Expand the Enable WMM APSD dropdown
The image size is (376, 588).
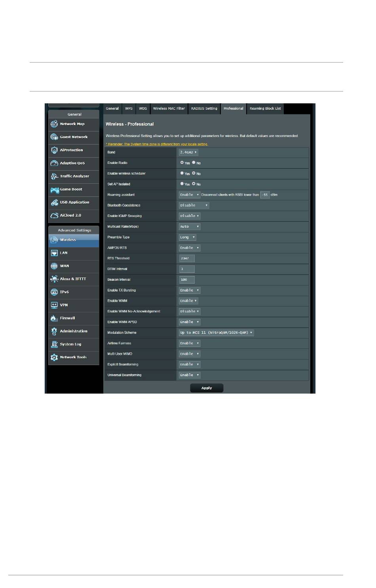(190, 322)
